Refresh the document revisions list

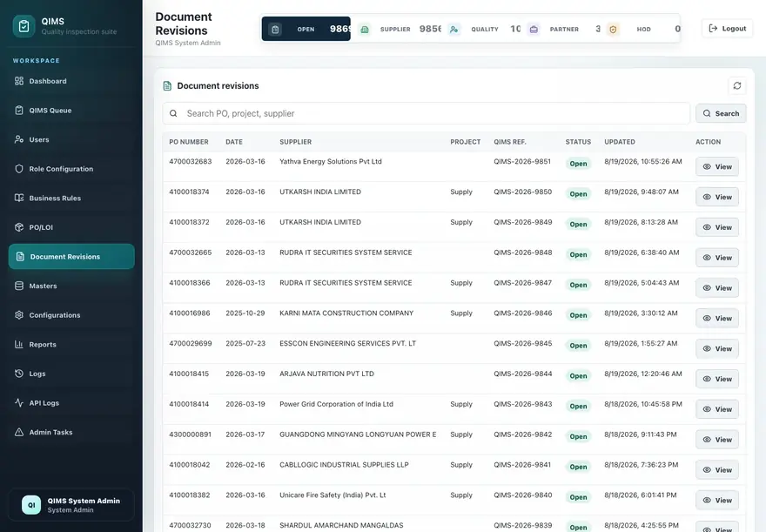coord(736,86)
